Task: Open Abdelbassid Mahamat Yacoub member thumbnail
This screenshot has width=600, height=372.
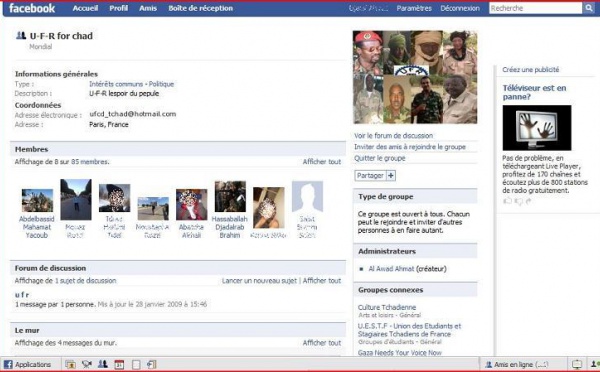Action: [37, 200]
